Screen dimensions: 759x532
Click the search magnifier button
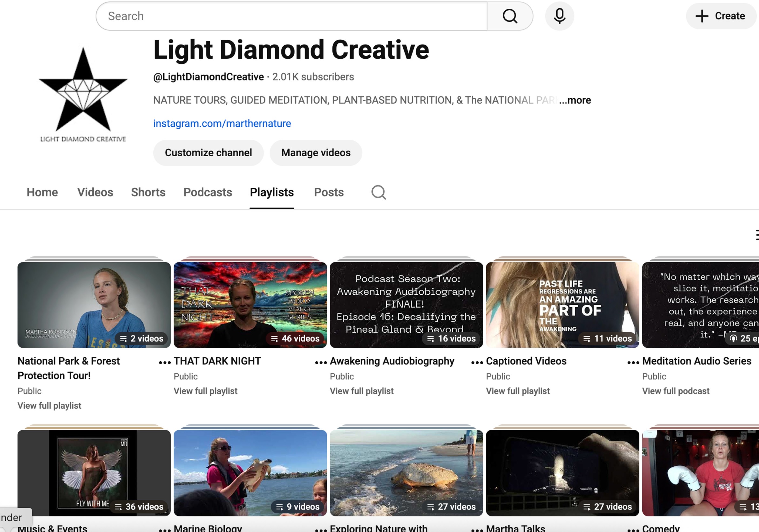point(510,16)
